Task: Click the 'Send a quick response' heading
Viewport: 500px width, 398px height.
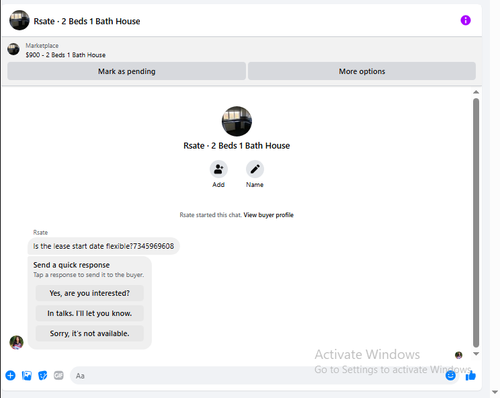Action: click(71, 265)
